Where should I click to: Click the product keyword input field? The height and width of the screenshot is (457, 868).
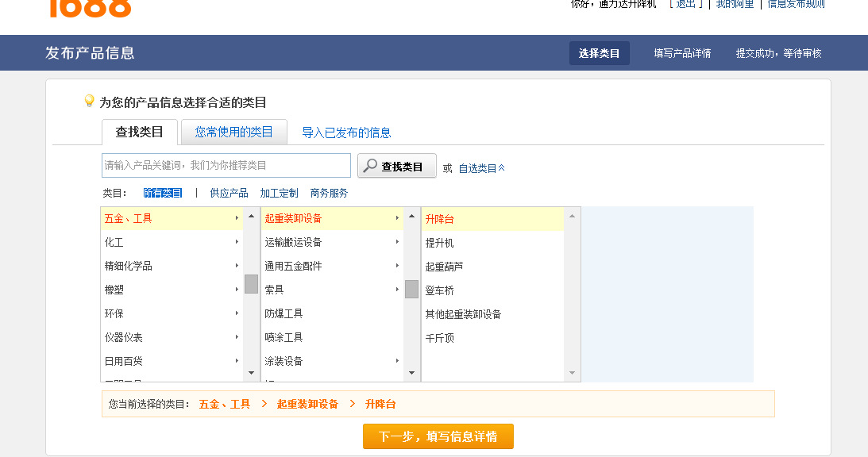[x=226, y=165]
